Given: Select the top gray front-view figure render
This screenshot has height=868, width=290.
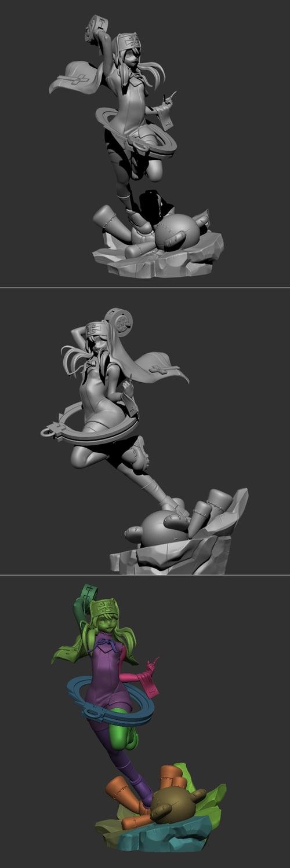Looking at the screenshot, I should tap(145, 143).
